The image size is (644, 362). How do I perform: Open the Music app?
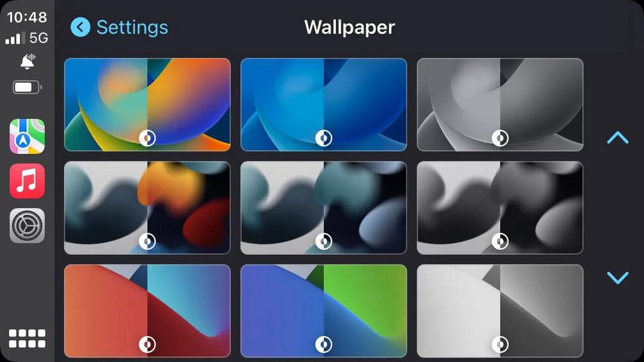[27, 182]
